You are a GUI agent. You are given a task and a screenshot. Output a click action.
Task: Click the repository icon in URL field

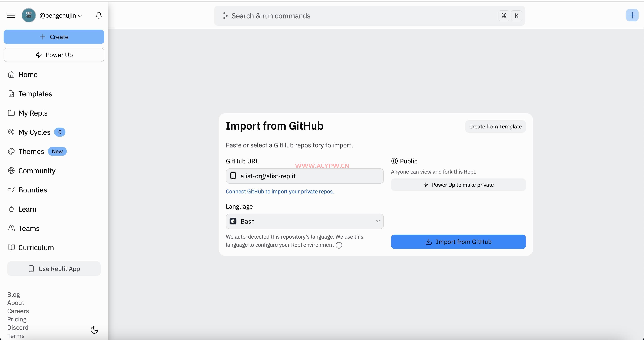coord(233,176)
